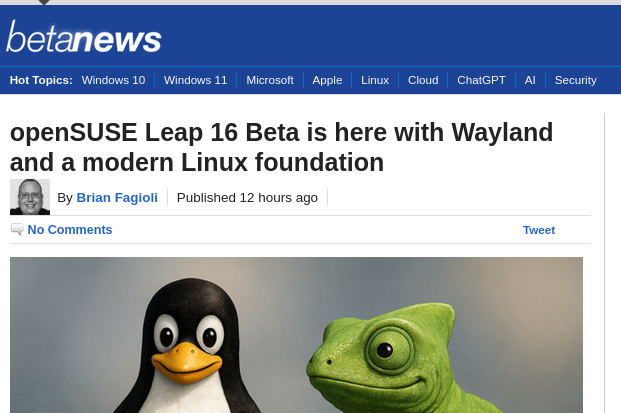Image resolution: width=621 pixels, height=413 pixels.
Task: Click the betanews logo
Action: pos(84,37)
